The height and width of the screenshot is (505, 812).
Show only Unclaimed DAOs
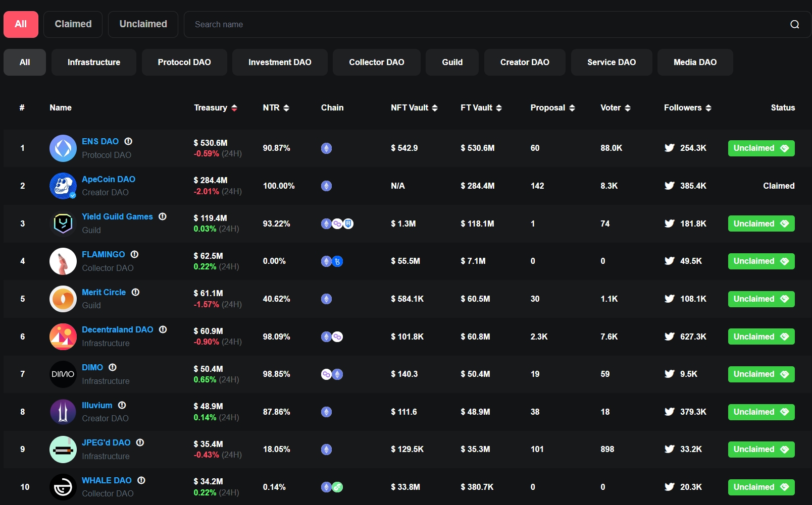click(x=143, y=24)
